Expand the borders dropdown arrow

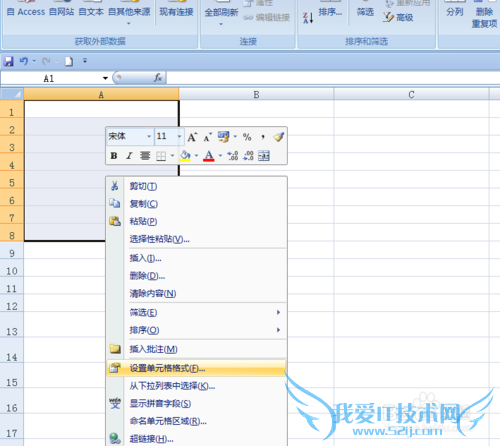tap(172, 156)
